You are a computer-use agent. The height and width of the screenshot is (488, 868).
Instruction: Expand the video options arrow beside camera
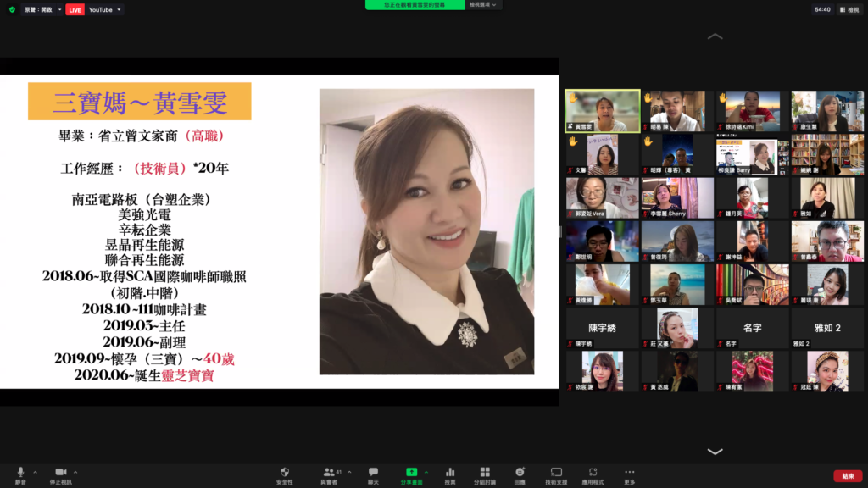coord(75,472)
